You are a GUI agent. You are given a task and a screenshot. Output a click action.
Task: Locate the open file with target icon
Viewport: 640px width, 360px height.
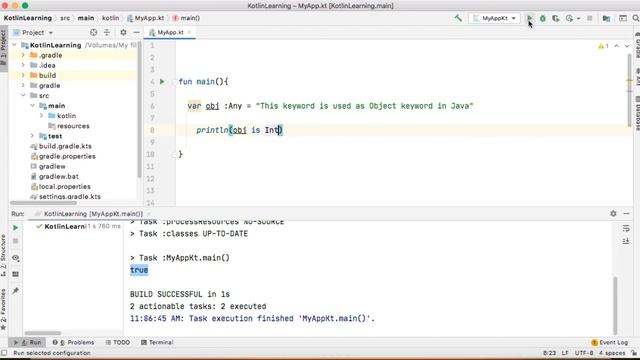click(x=93, y=32)
